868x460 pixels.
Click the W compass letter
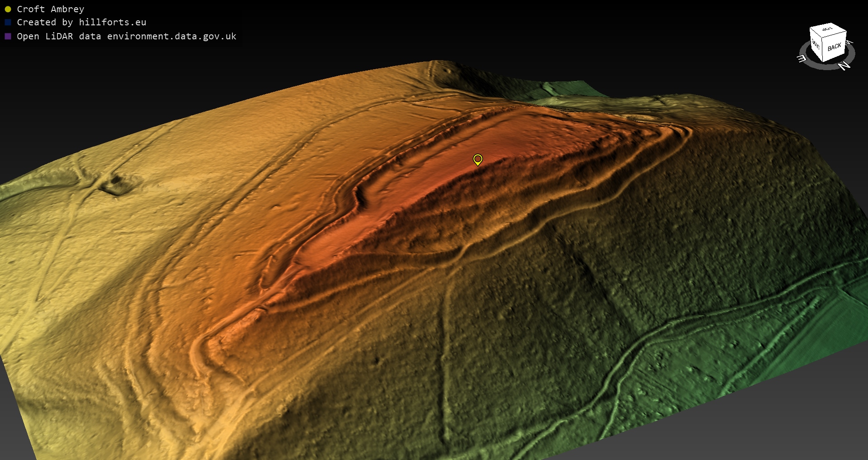tap(849, 43)
